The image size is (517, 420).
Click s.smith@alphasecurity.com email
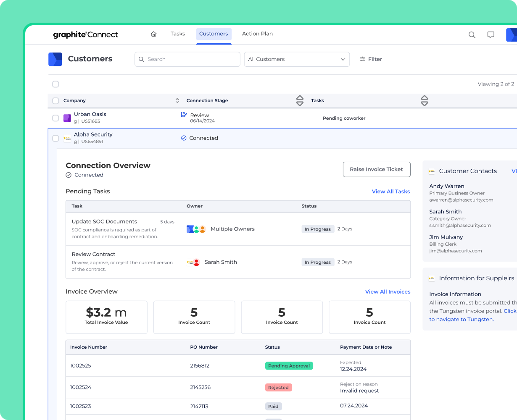460,226
